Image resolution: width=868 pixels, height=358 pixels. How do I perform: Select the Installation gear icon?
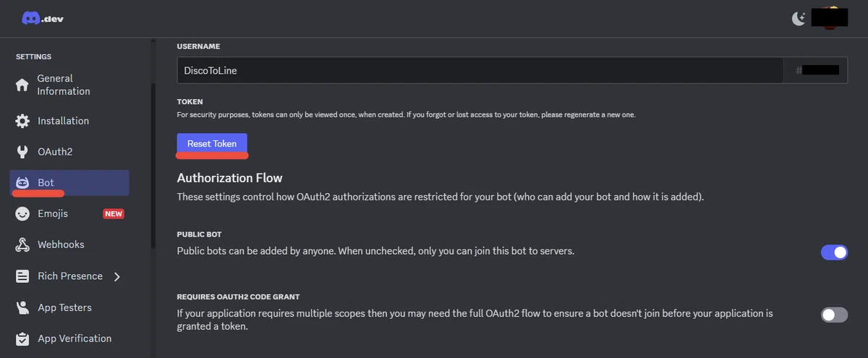click(22, 121)
